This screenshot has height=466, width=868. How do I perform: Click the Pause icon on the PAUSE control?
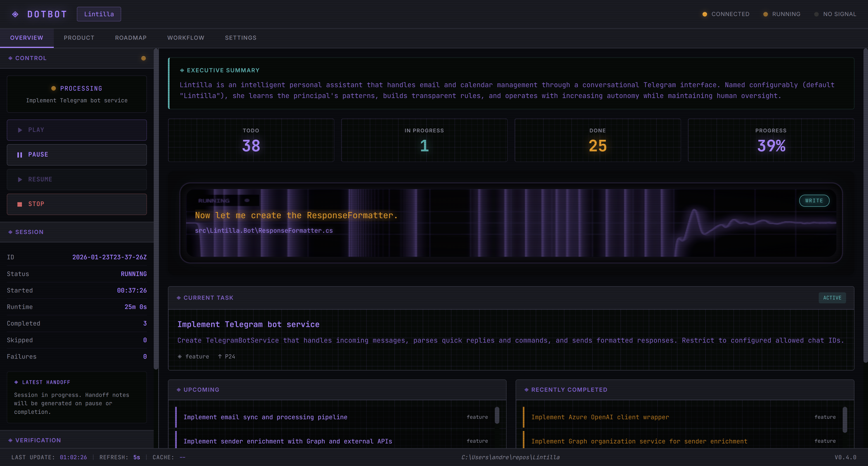coord(19,155)
